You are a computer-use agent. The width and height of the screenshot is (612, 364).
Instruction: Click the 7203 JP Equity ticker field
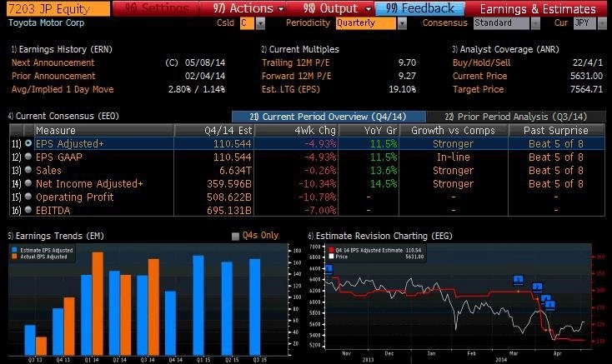(x=58, y=8)
